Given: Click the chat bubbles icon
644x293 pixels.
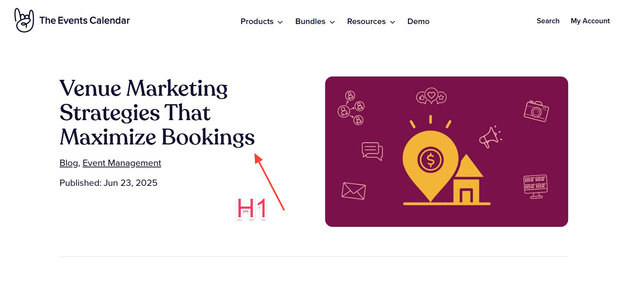Looking at the screenshot, I should pos(372,151).
